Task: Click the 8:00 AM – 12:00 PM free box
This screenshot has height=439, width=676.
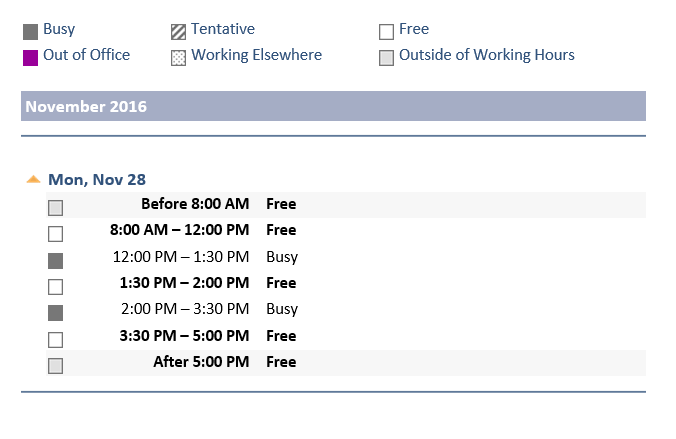Action: pos(55,233)
